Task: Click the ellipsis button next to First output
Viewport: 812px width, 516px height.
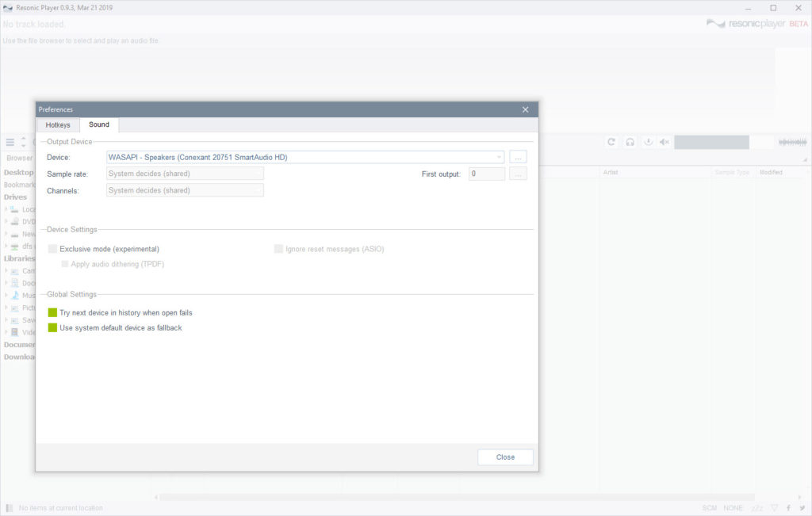Action: pos(518,174)
